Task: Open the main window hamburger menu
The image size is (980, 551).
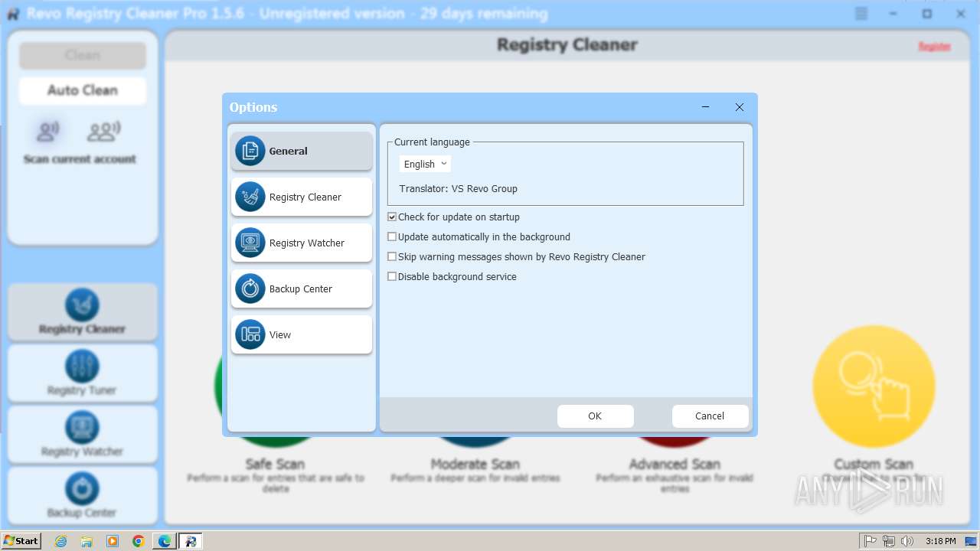Action: click(x=861, y=14)
